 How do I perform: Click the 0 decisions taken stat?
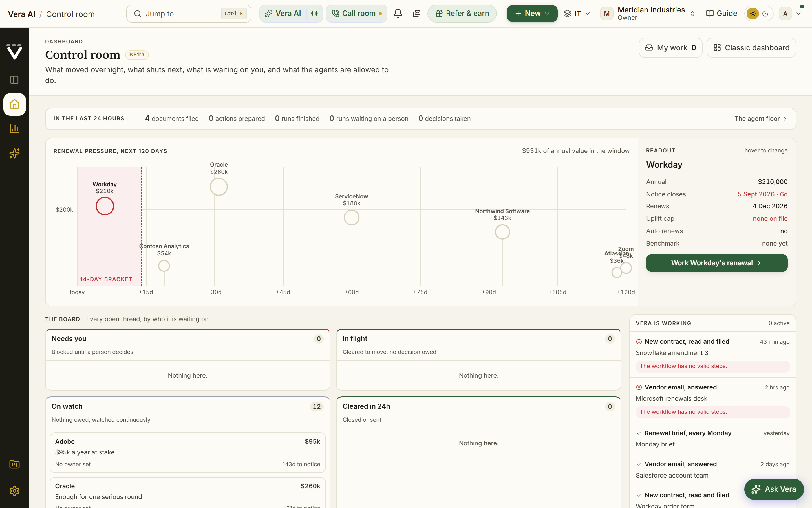coord(444,119)
